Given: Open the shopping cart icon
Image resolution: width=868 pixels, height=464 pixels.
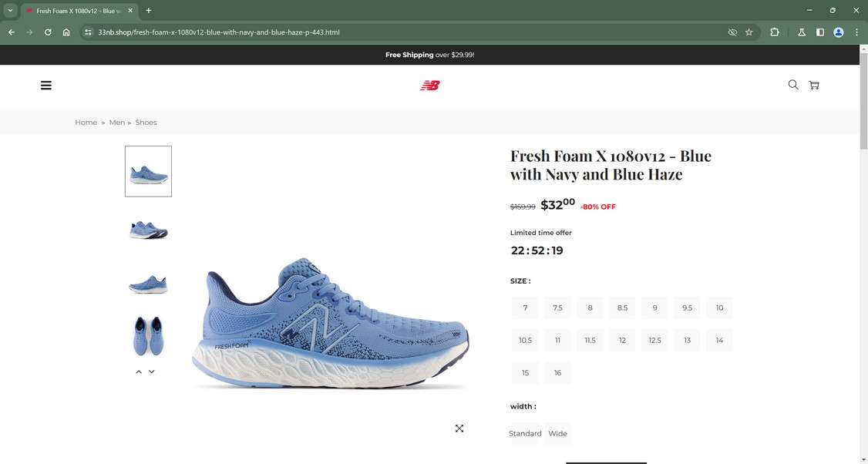Looking at the screenshot, I should pos(814,86).
